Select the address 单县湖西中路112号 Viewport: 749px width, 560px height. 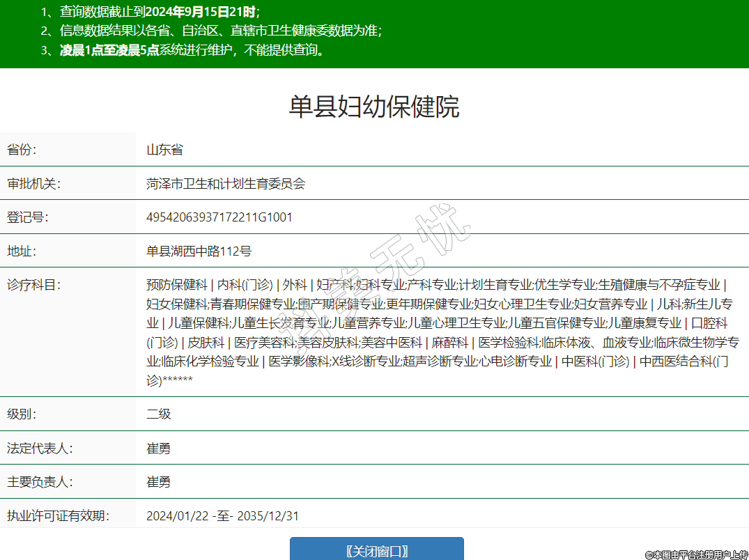199,251
